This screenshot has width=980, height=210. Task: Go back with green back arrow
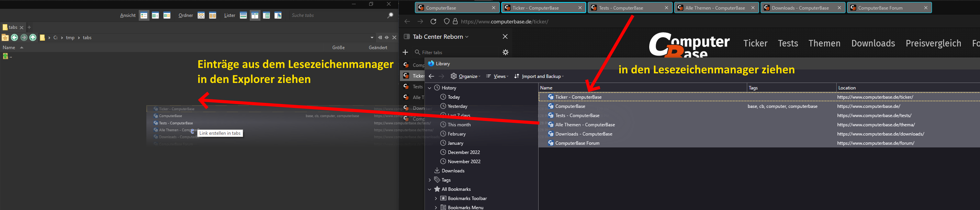tap(15, 38)
